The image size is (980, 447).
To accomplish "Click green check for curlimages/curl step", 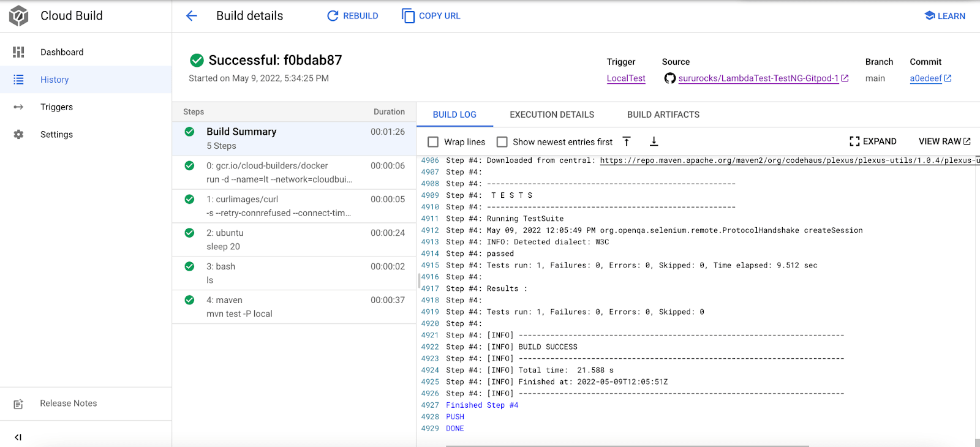I will 190,199.
